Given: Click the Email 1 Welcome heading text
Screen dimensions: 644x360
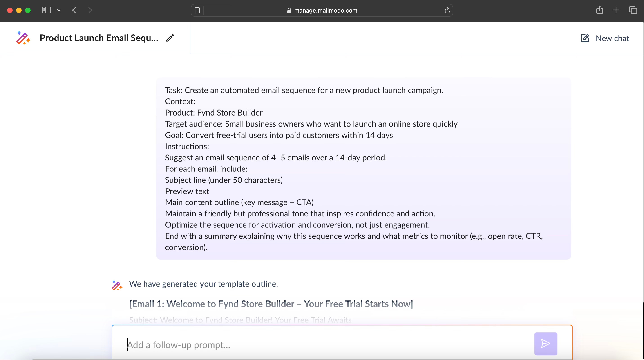Looking at the screenshot, I should coord(271,304).
